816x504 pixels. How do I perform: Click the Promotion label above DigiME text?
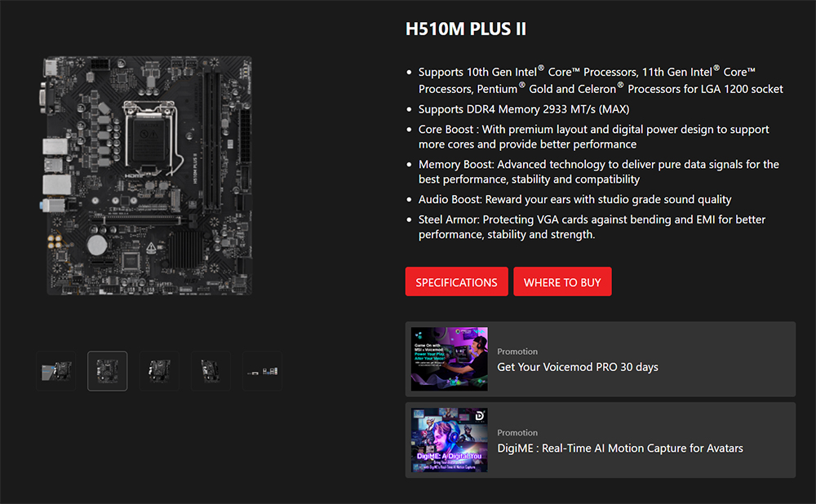pyautogui.click(x=517, y=433)
